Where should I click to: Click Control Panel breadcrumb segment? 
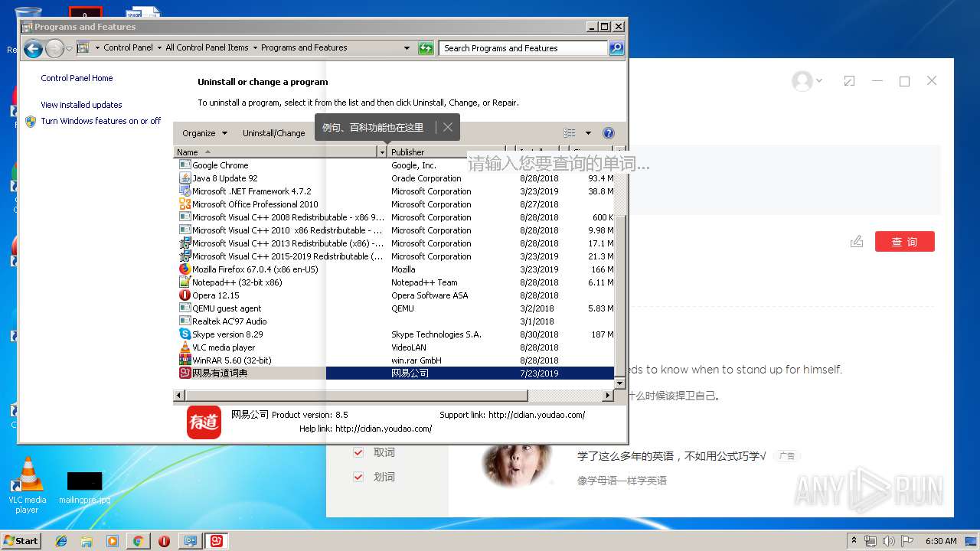(128, 47)
